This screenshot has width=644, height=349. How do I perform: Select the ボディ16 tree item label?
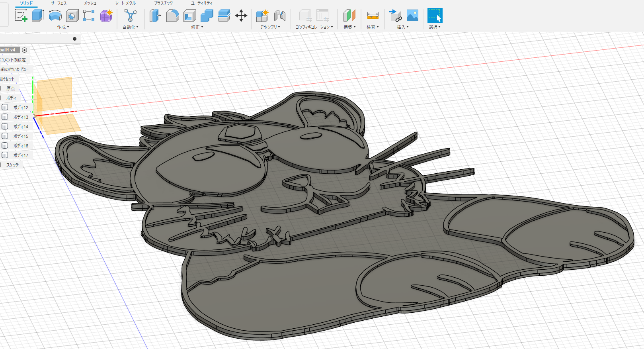21,146
